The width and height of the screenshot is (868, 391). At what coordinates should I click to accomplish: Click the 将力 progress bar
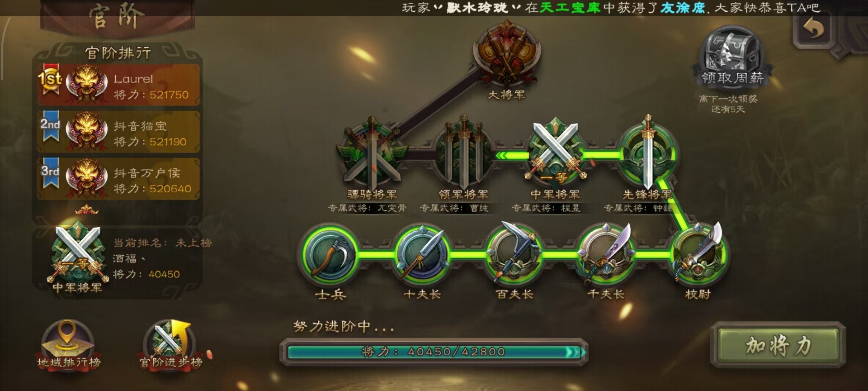pyautogui.click(x=434, y=352)
